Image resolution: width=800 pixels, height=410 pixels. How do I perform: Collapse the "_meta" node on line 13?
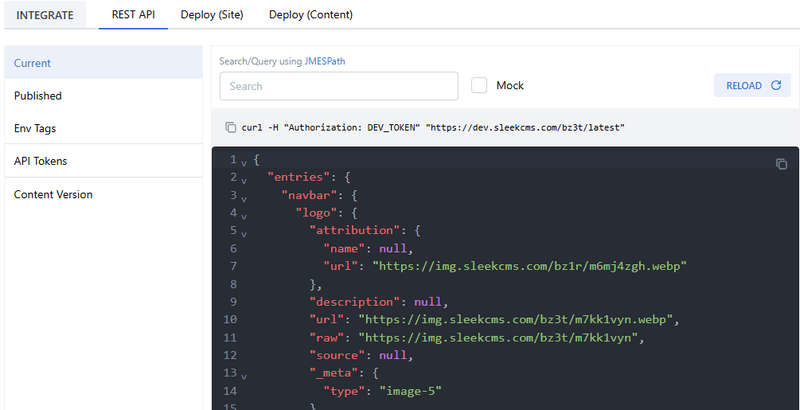[244, 372]
